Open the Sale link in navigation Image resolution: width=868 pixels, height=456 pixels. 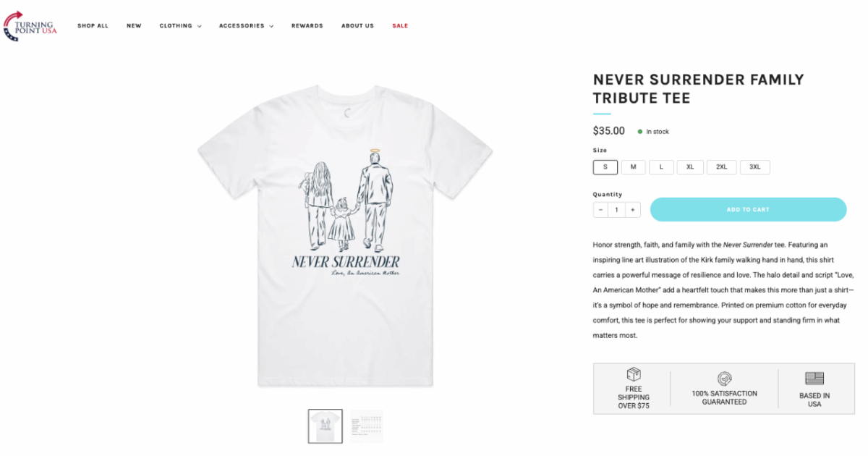click(x=400, y=26)
